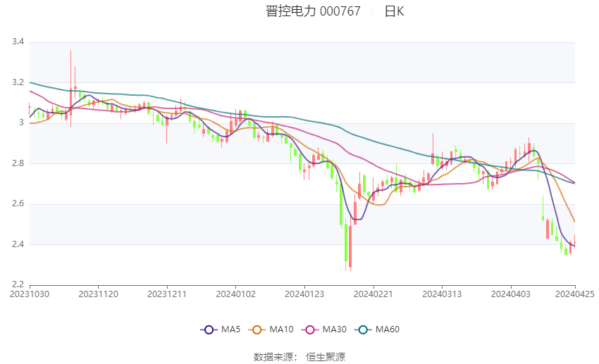Click the 数据来源: 恒生聚源 source text
This screenshot has width=599, height=364.
pyautogui.click(x=299, y=357)
